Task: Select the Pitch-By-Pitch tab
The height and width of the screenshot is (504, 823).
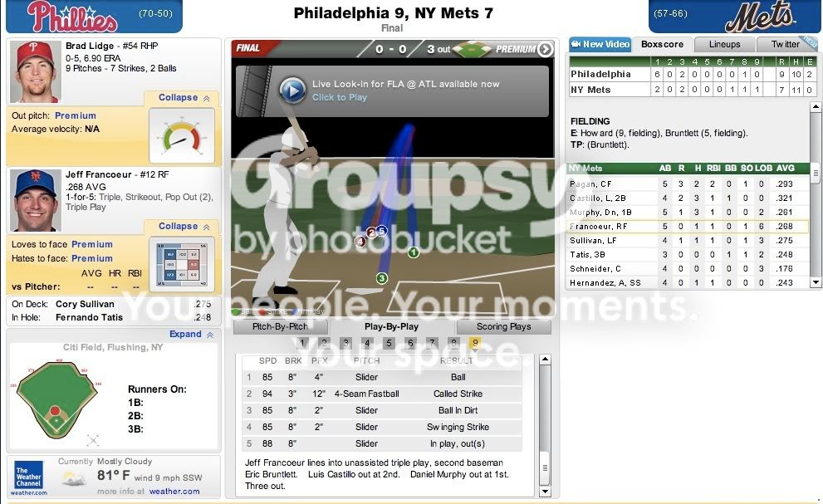Action: (x=280, y=326)
